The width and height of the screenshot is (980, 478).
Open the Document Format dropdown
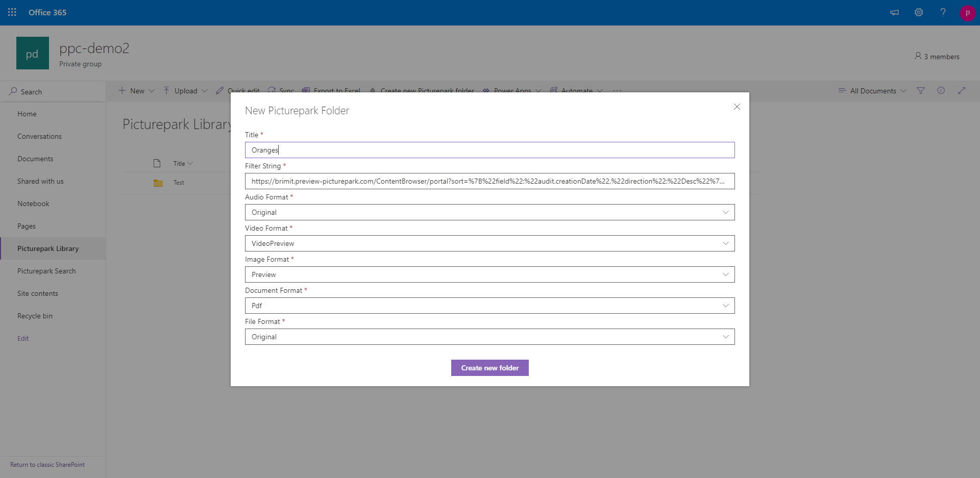coord(490,306)
